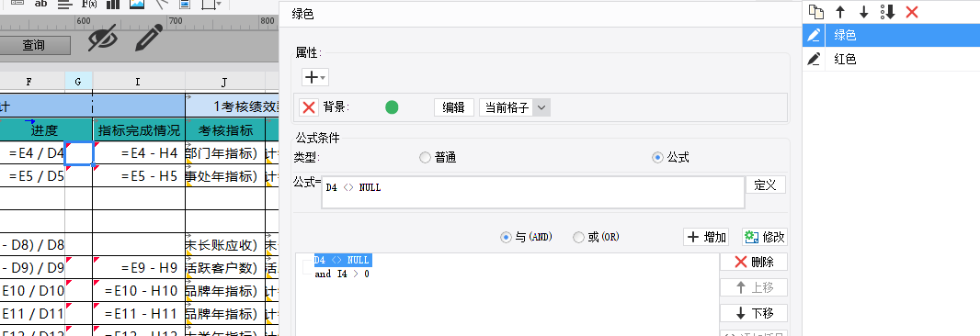Select the 公式 condition type radio

(x=657, y=158)
